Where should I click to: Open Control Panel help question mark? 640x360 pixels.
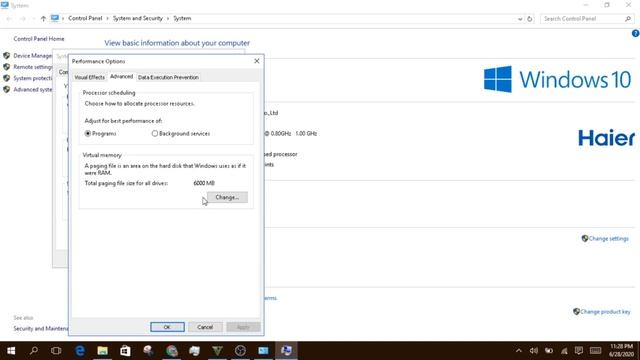point(636,34)
